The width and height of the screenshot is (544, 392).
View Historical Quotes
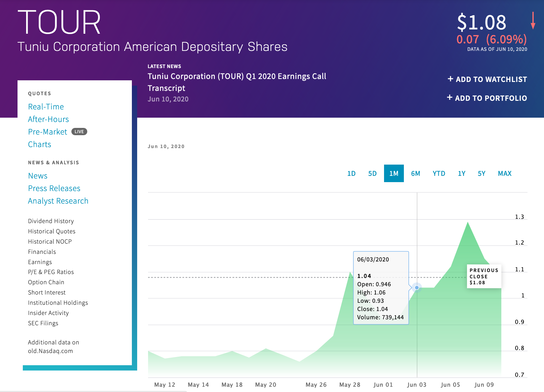[x=52, y=231]
